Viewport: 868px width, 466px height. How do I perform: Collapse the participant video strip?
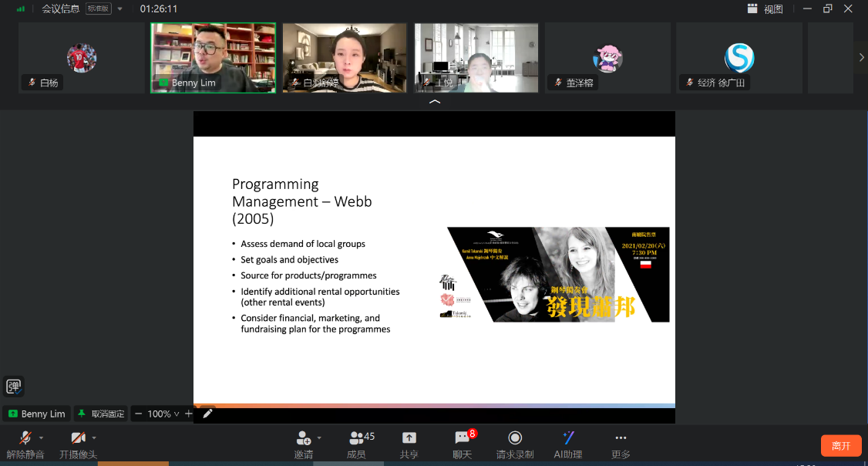[434, 102]
